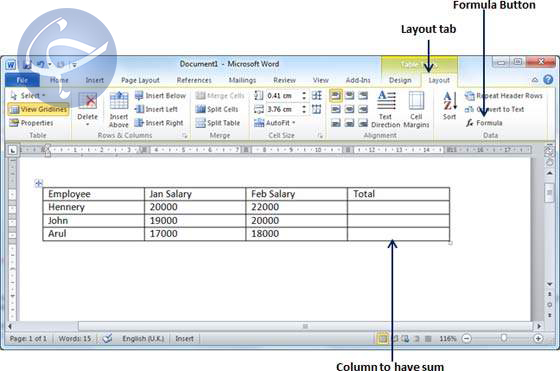560x371 pixels.
Task: Open the Undo history dropdown arrow
Action: (x=50, y=65)
